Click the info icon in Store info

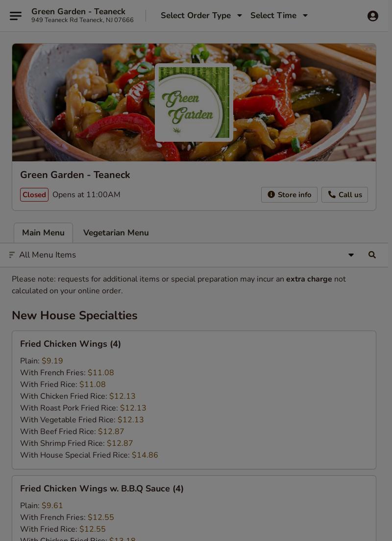pos(271,195)
